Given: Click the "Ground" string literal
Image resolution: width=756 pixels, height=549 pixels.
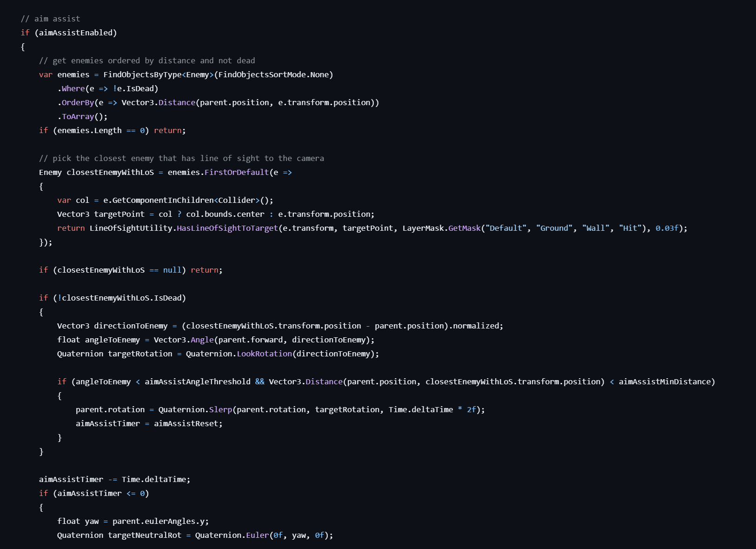Looking at the screenshot, I should [x=554, y=228].
